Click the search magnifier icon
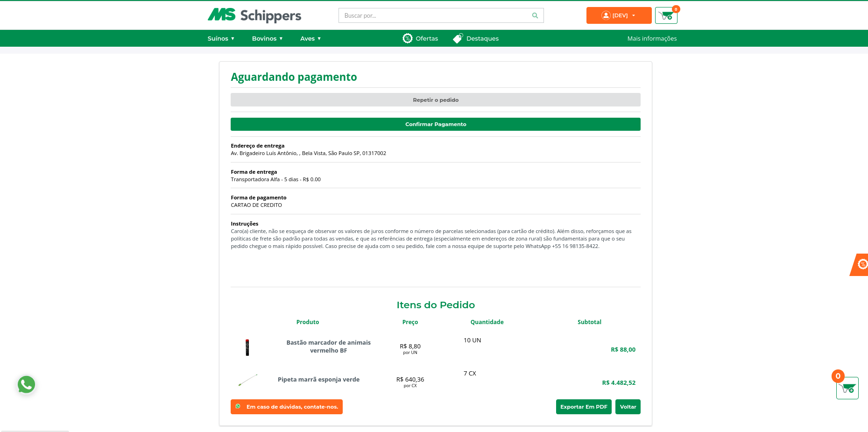Viewport: 868px width, 432px height. point(535,15)
